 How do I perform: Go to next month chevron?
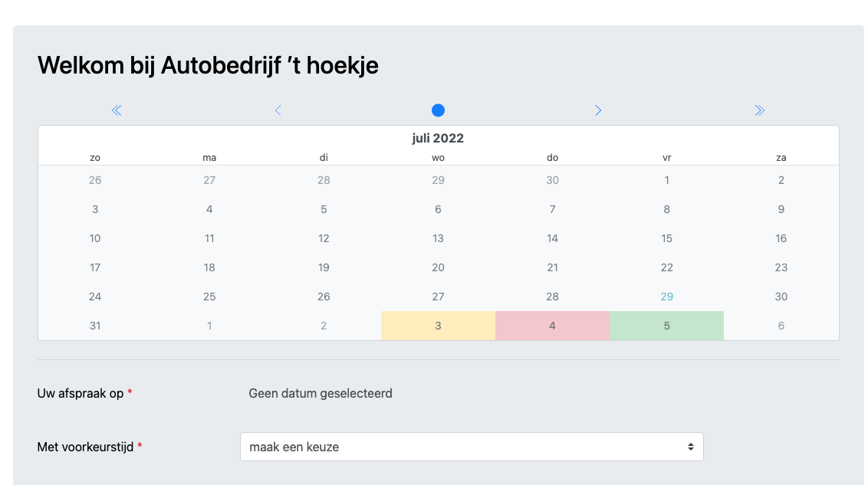point(598,110)
